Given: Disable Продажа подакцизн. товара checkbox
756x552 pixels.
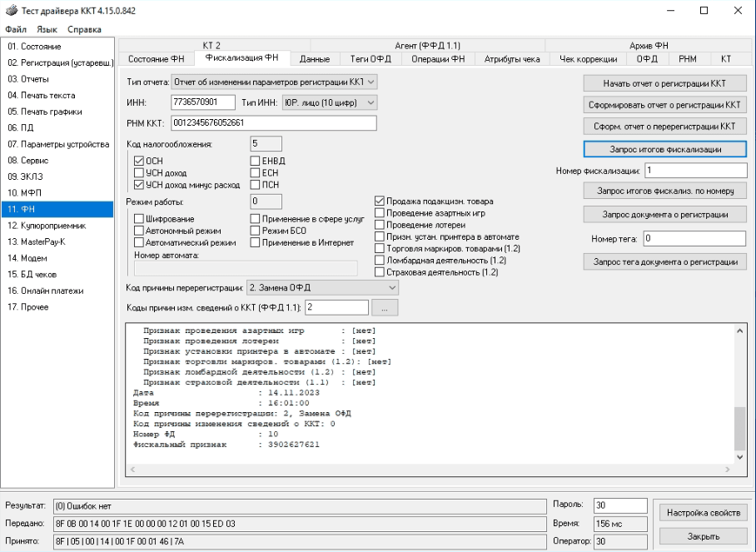Looking at the screenshot, I should pyautogui.click(x=380, y=201).
